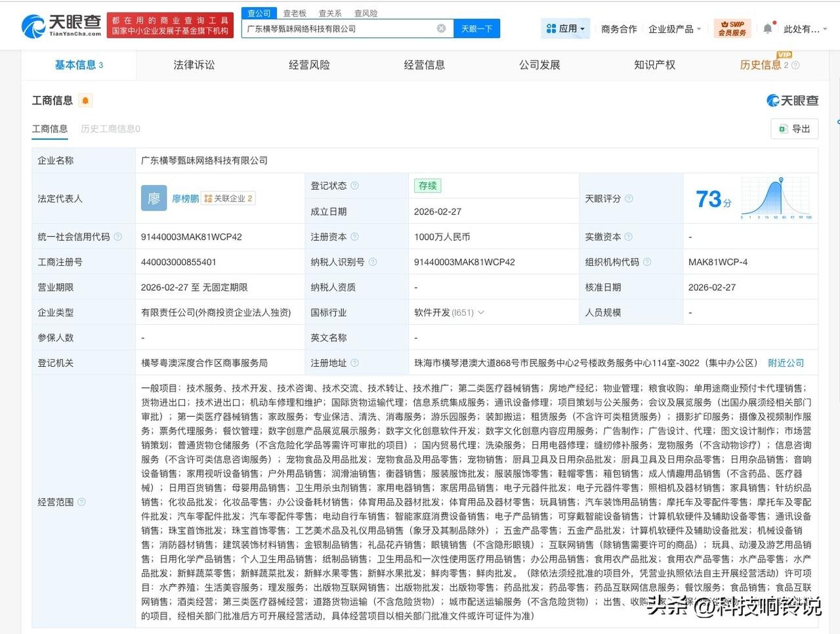Screen dimensions: 840x634
Task: Switch to the 查老板 search tab
Action: tap(294, 12)
